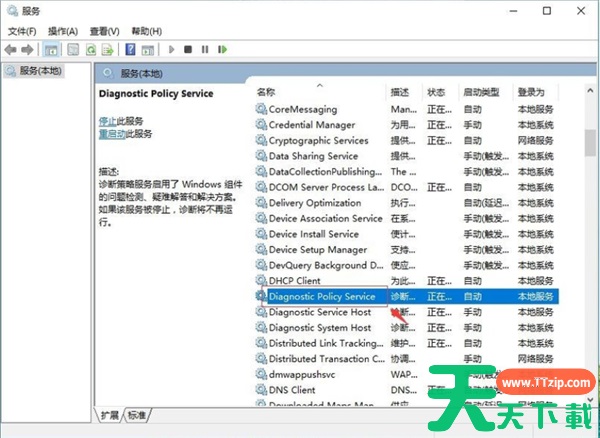The height and width of the screenshot is (438, 600).
Task: Select the Credential Manager service
Action: point(407,125)
